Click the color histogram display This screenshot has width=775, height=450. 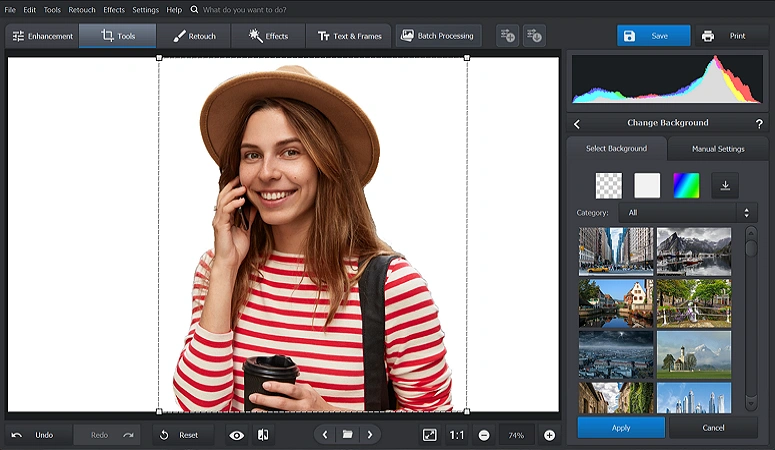(667, 79)
